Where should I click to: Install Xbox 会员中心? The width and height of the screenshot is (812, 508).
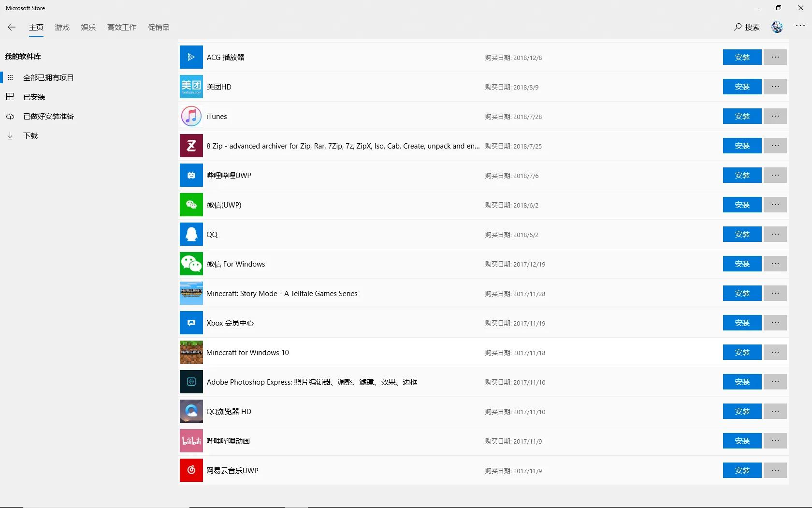[742, 323]
